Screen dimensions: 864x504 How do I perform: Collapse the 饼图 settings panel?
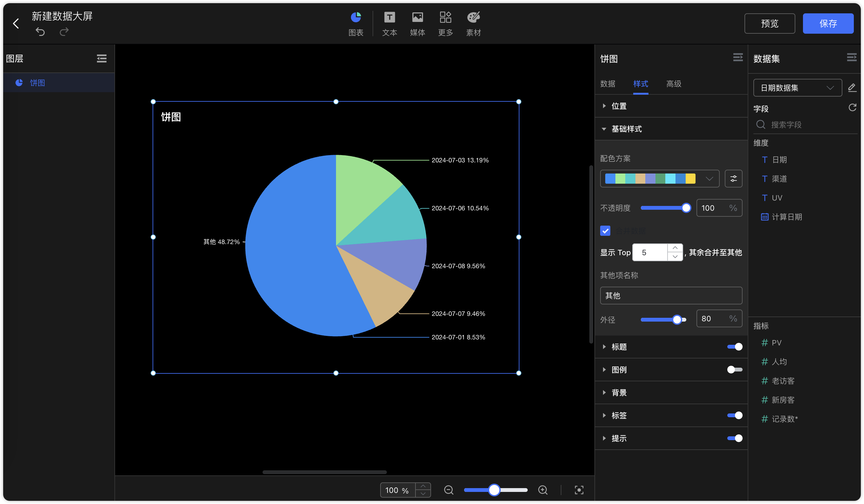[737, 57]
